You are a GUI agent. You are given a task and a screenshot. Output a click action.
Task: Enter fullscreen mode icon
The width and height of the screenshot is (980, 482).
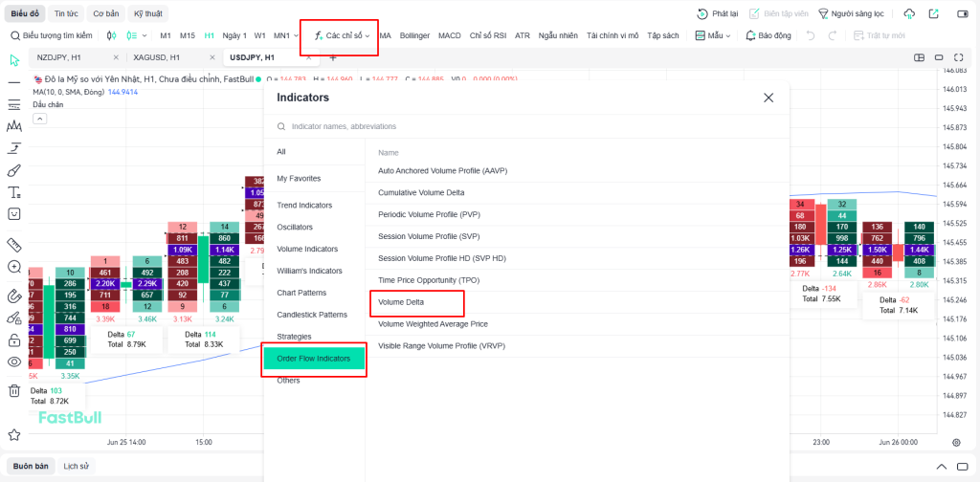click(x=958, y=57)
